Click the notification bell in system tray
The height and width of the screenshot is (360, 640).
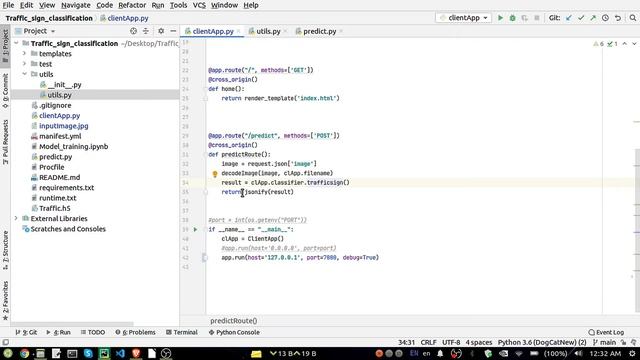coord(440,353)
